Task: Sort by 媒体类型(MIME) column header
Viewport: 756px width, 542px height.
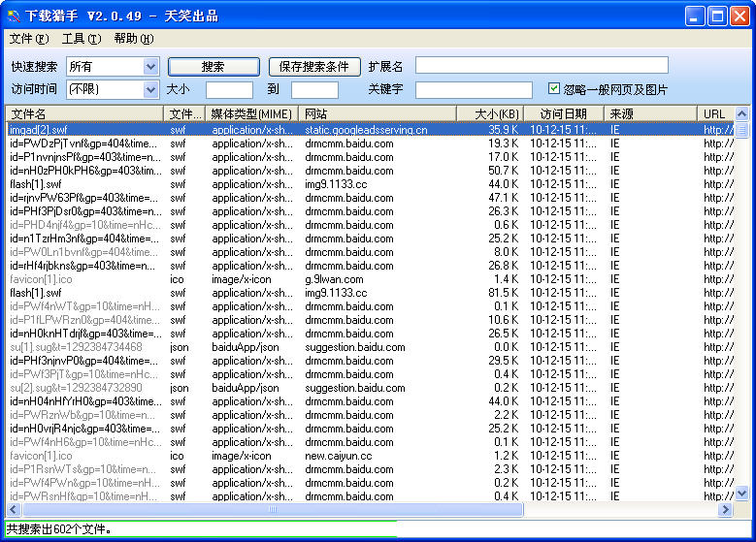Action: (x=251, y=114)
